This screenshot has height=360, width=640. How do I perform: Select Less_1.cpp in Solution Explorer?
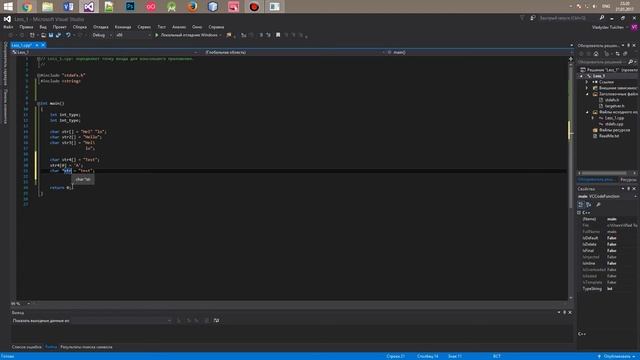[x=614, y=118]
